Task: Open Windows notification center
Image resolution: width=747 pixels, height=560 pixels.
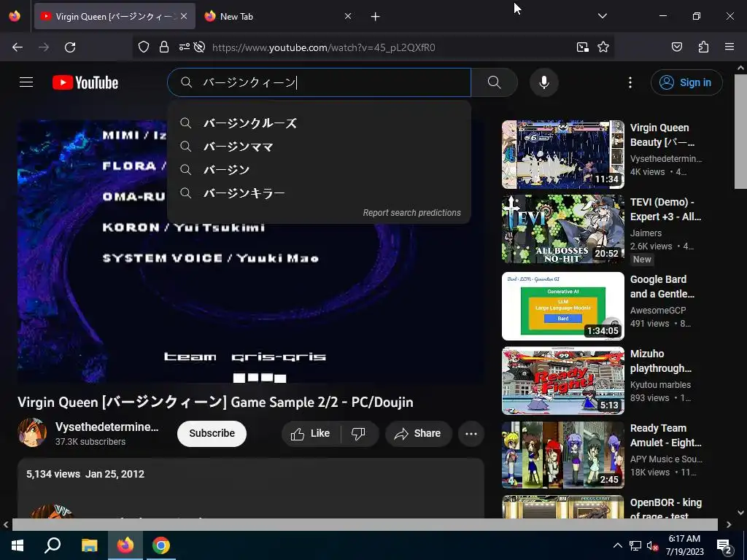Action: coord(724,545)
